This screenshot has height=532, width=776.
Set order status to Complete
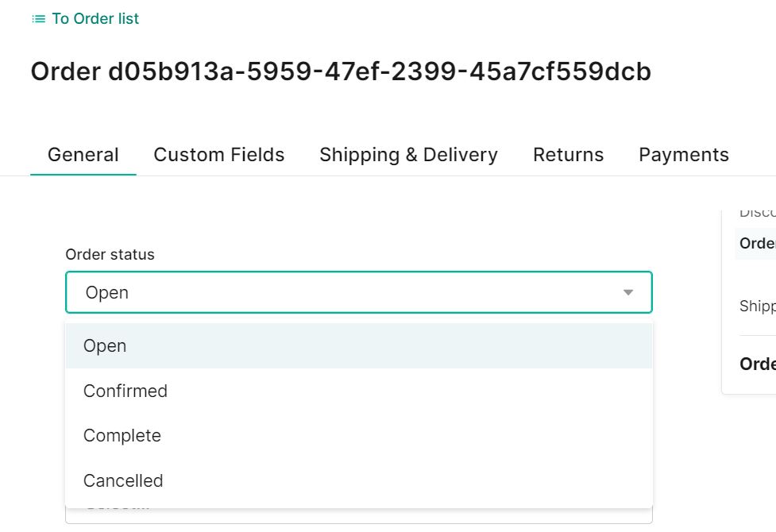tap(359, 435)
